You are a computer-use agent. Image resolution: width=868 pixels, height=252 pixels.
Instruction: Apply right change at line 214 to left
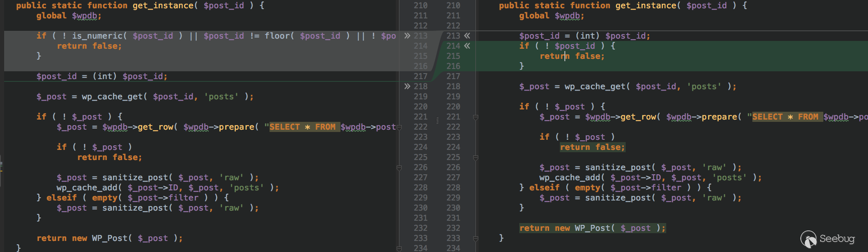click(467, 46)
